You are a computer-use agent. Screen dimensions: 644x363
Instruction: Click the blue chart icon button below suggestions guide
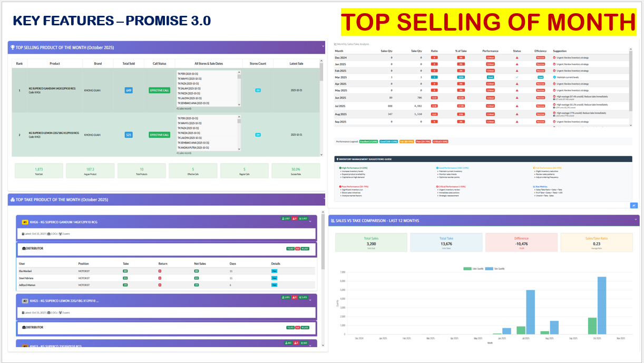click(635, 205)
